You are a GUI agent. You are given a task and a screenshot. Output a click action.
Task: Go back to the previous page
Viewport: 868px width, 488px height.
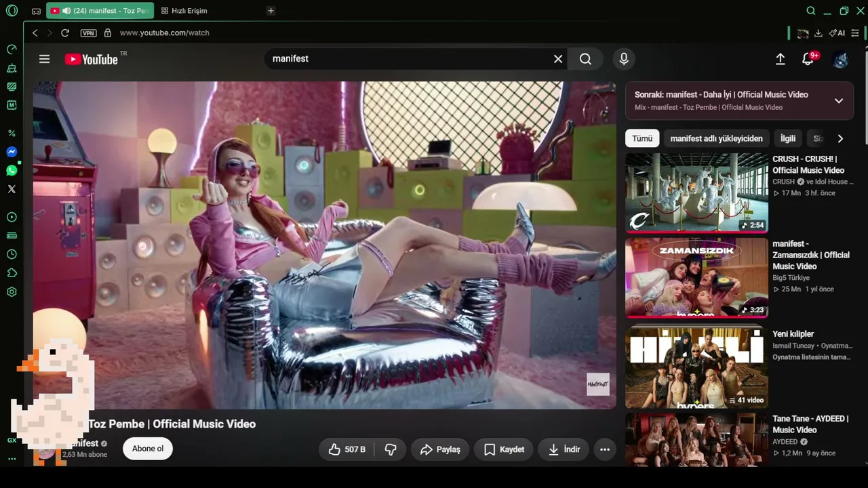[x=35, y=33]
